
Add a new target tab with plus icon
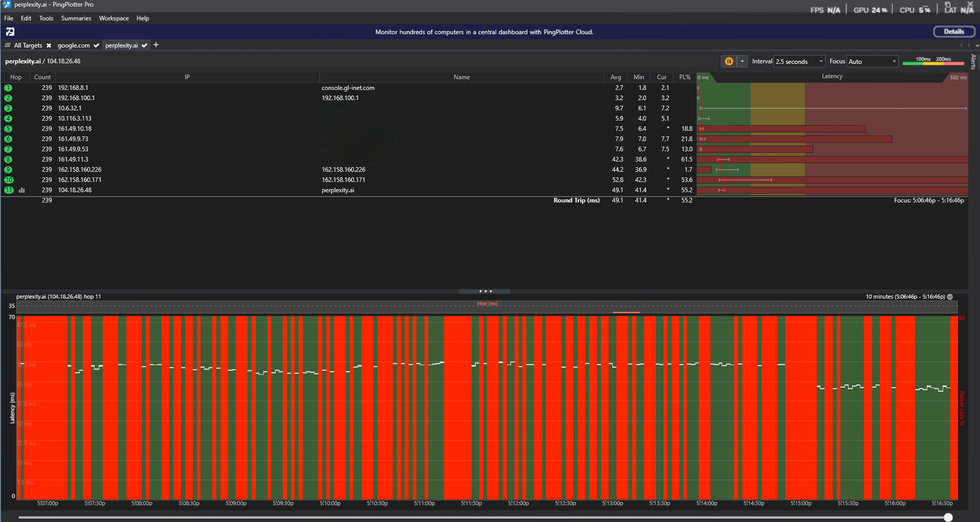(x=156, y=45)
